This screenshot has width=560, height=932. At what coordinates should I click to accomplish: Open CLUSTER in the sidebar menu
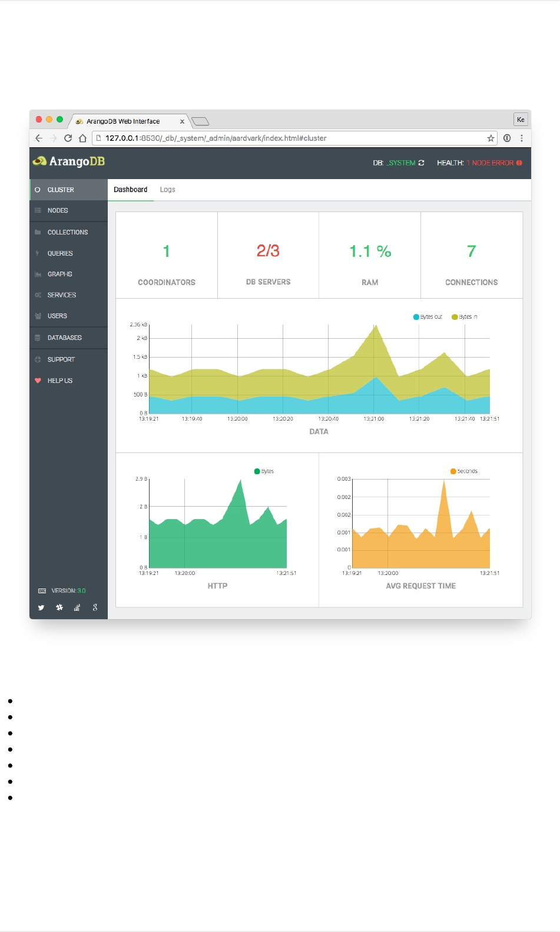(x=61, y=190)
